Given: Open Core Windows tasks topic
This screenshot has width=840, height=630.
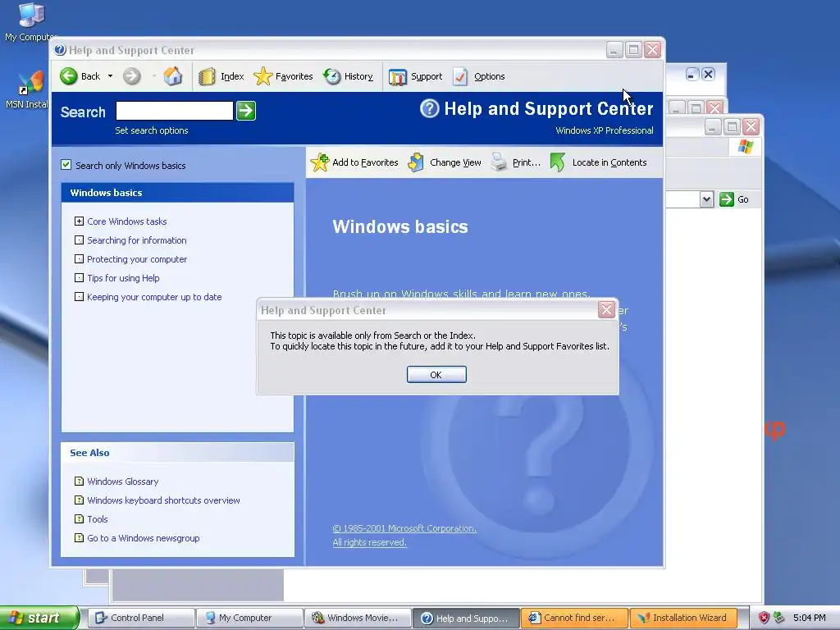Looking at the screenshot, I should point(127,221).
